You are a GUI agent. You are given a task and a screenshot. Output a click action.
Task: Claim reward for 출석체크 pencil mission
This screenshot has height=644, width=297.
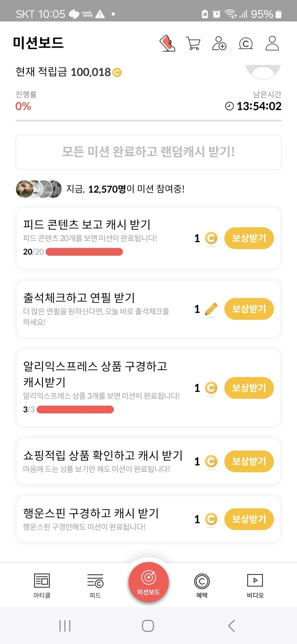(249, 309)
